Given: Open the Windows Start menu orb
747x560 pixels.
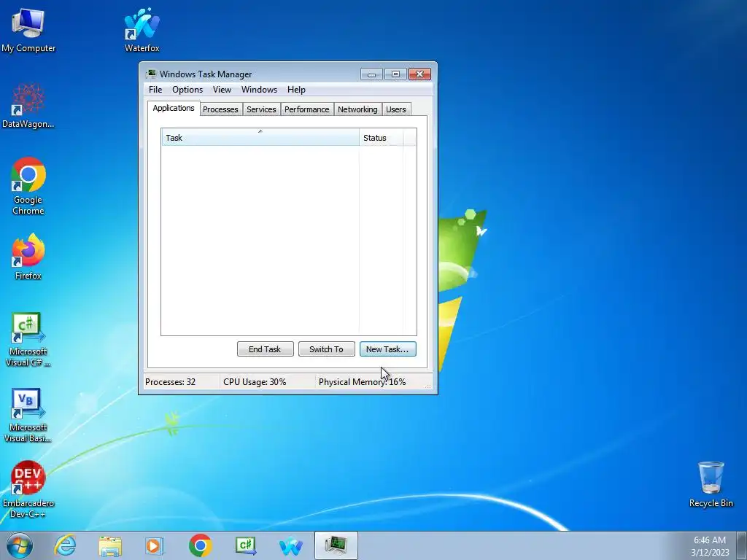Looking at the screenshot, I should 20,545.
